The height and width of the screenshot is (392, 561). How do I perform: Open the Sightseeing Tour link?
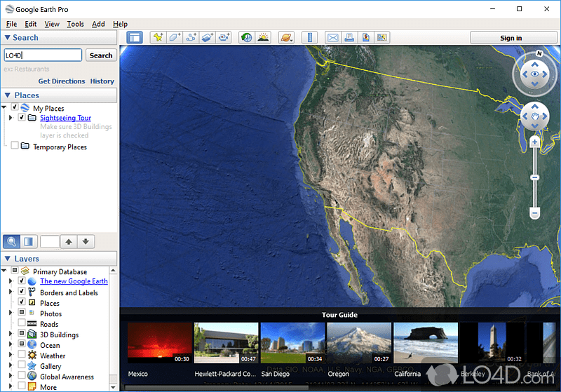point(65,118)
